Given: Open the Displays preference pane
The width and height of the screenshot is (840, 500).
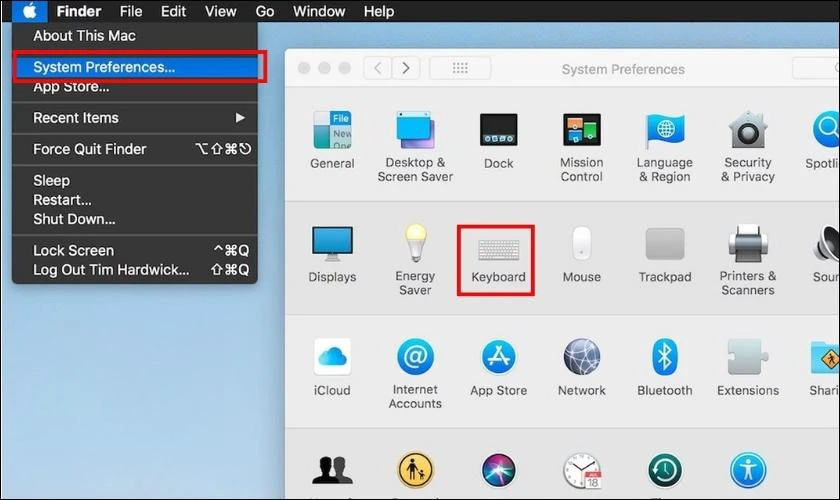Looking at the screenshot, I should (x=332, y=255).
